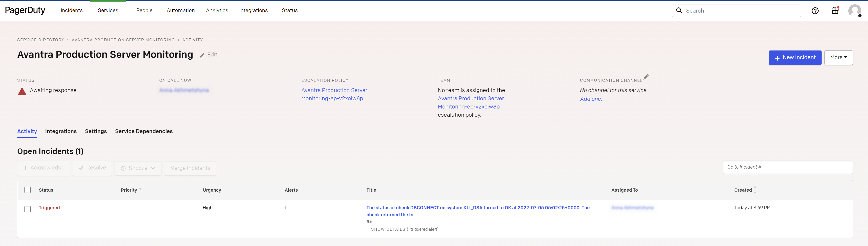The height and width of the screenshot is (246, 868).
Task: Open the Automation menu
Action: pos(181,11)
